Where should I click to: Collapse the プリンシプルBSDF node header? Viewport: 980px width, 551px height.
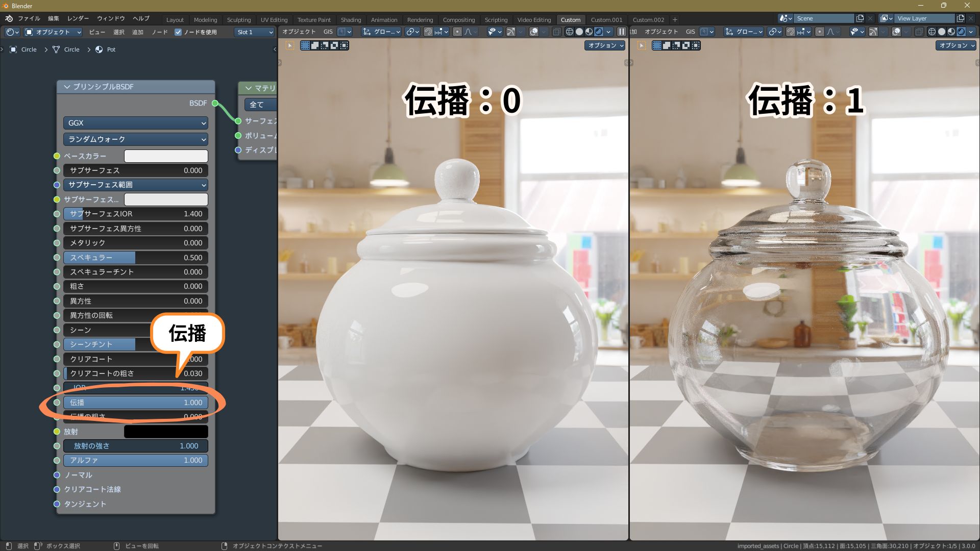tap(67, 87)
